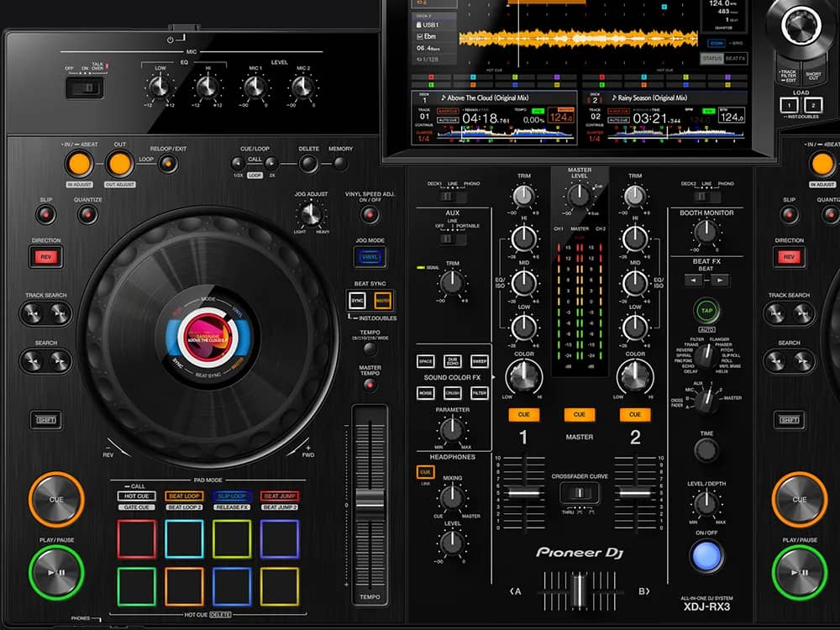The height and width of the screenshot is (630, 840).
Task: Tap the right deck orange CUE button
Action: point(800,499)
